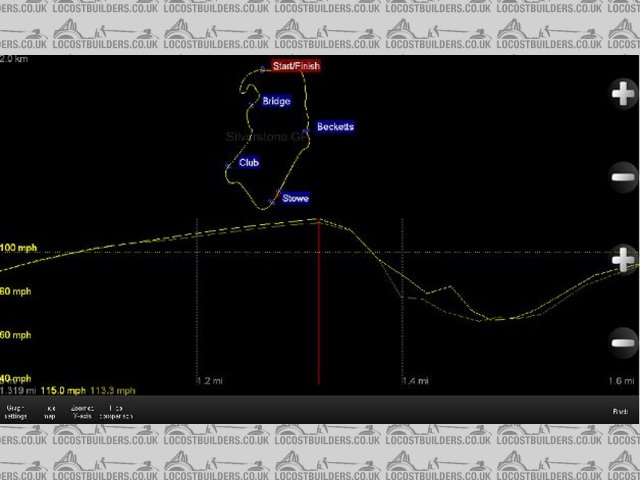This screenshot has width=640, height=480.
Task: Toggle Hide map option
Action: click(x=49, y=411)
